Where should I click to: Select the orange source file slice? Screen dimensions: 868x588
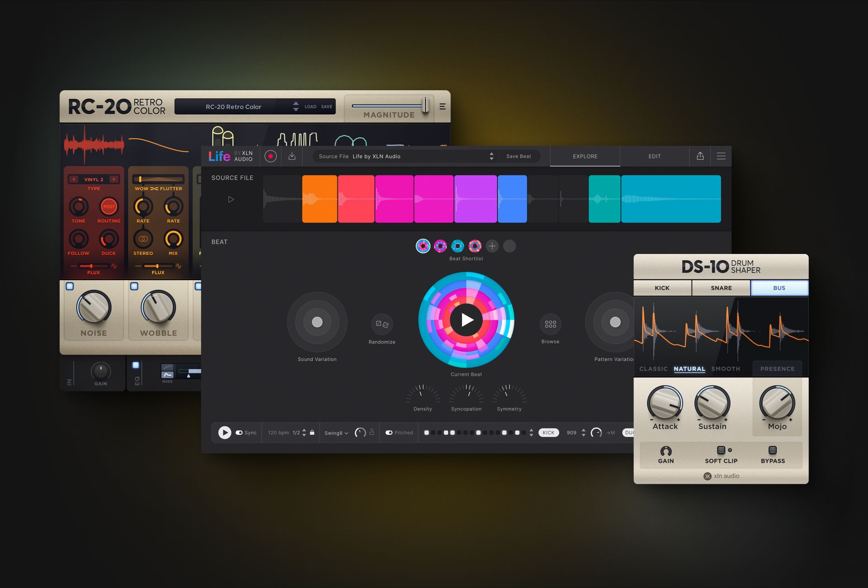pos(320,199)
